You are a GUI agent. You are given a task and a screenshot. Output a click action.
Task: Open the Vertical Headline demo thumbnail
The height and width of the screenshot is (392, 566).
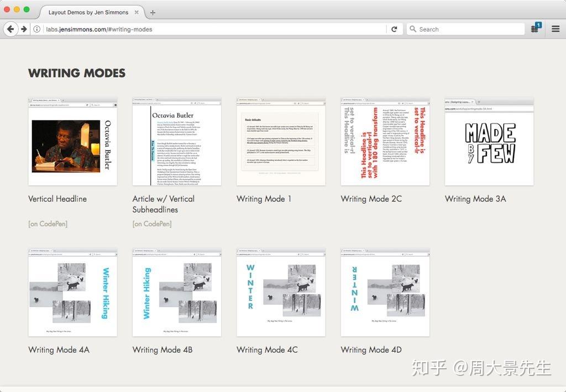tap(72, 141)
